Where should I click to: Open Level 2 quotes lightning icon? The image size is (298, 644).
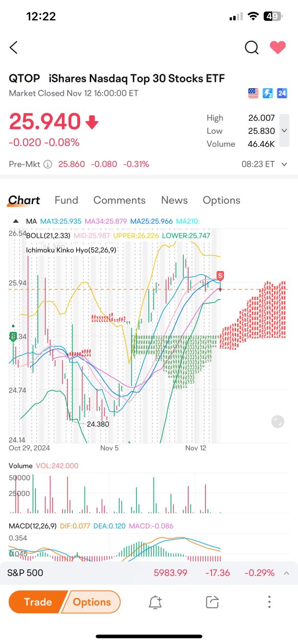(x=267, y=93)
